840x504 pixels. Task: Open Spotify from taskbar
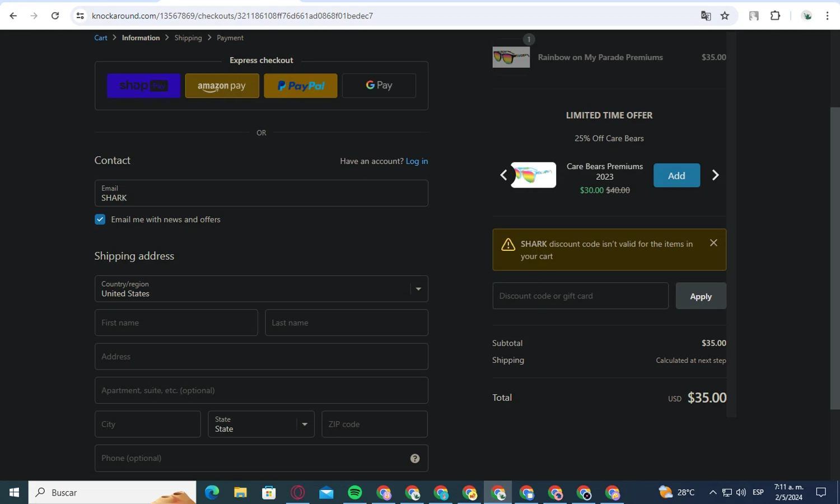355,492
